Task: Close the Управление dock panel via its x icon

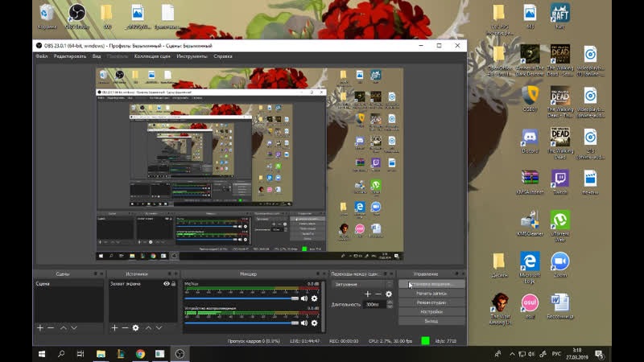Action: click(463, 274)
